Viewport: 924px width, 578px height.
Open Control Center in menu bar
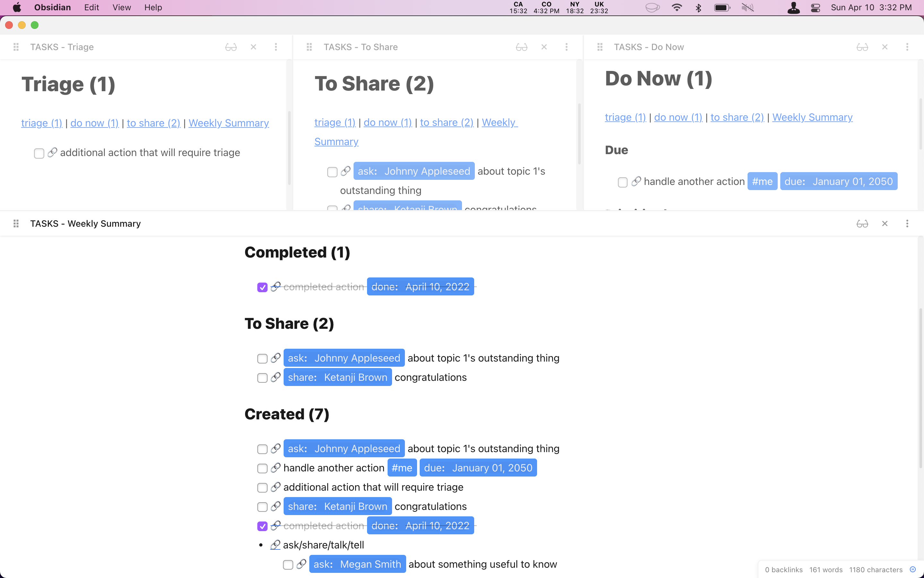point(816,7)
